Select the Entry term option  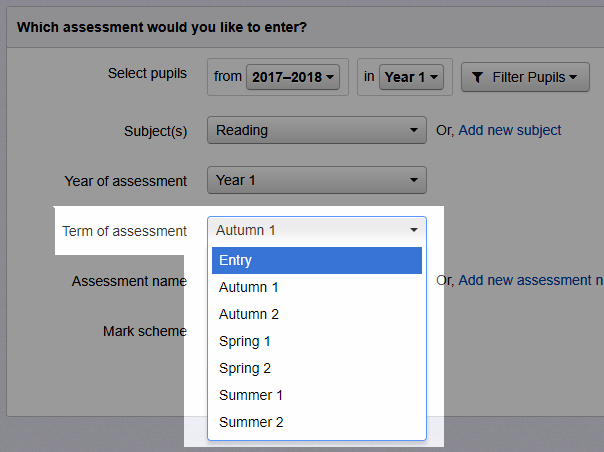tap(317, 260)
